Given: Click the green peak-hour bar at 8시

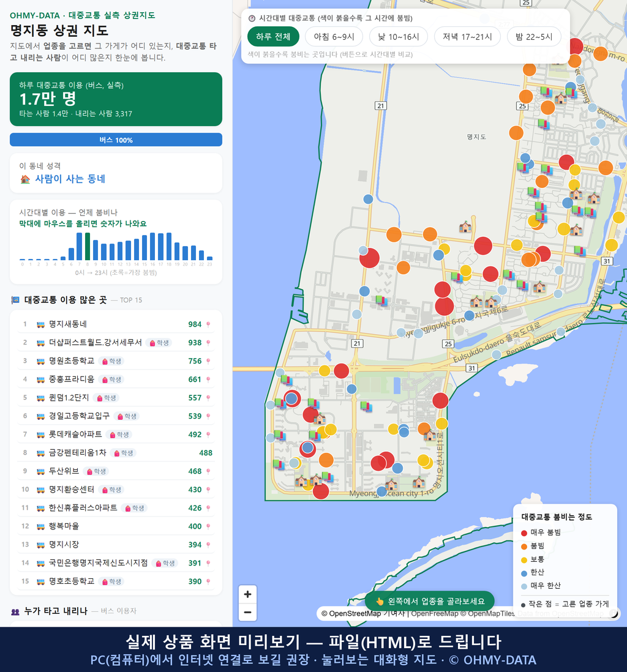Looking at the screenshot, I should point(88,247).
